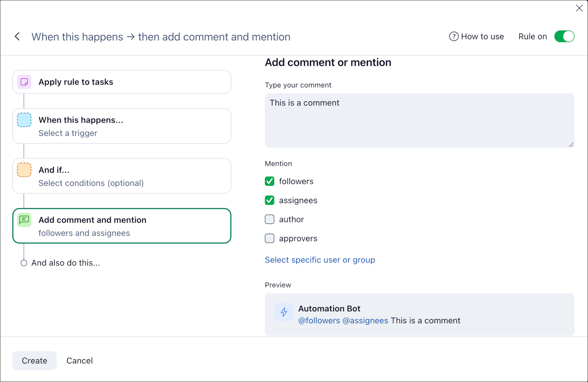Click the green comment bubble icon
Viewport: 588px width, 382px height.
point(24,220)
